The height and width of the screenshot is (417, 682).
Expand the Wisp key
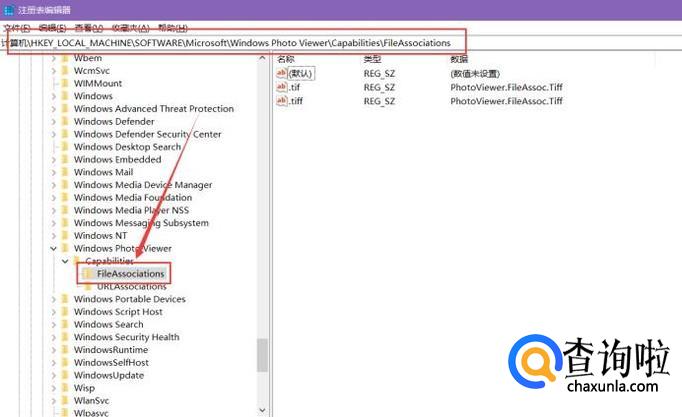click(53, 388)
